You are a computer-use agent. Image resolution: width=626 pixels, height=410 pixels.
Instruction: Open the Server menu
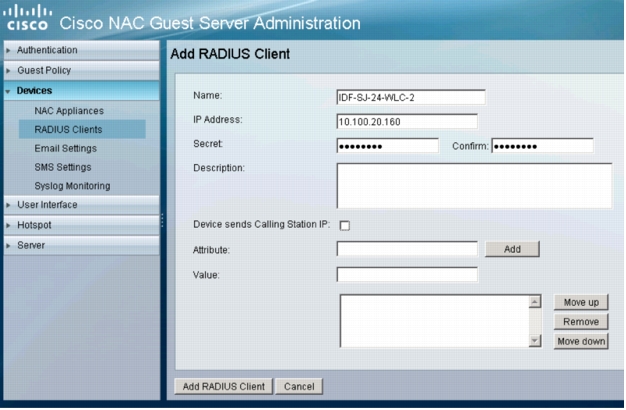point(81,246)
